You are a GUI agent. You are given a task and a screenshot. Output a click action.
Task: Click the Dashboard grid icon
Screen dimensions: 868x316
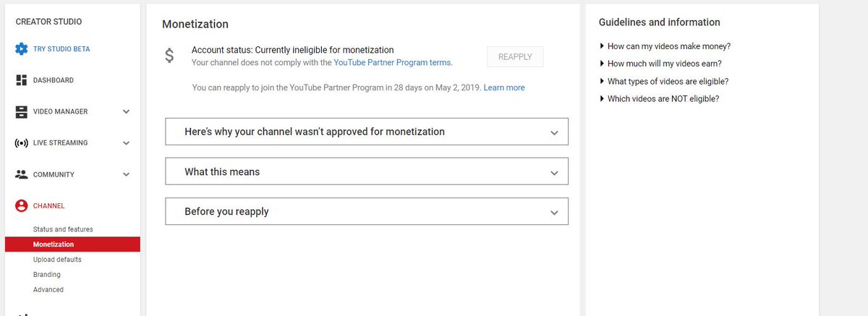click(x=22, y=80)
